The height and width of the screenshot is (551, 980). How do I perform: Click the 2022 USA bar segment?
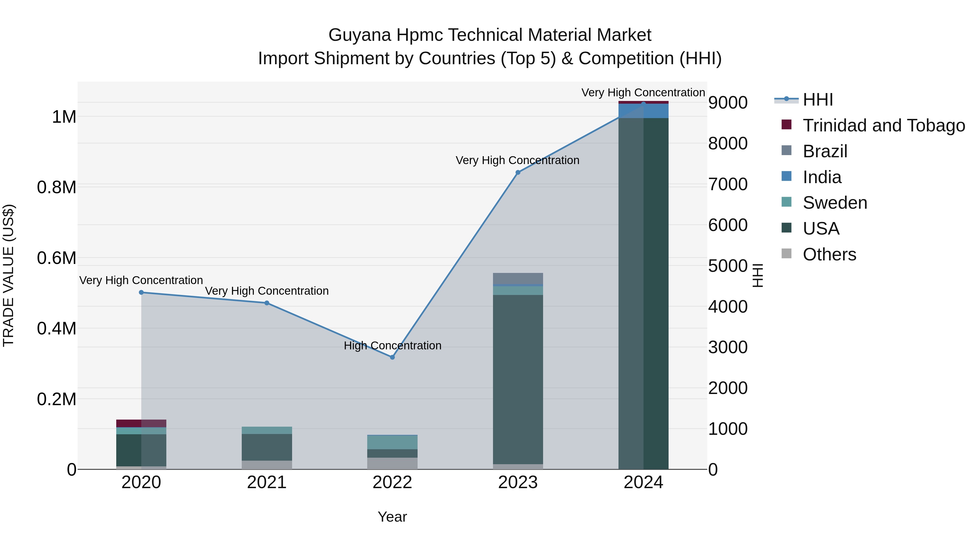tap(392, 454)
